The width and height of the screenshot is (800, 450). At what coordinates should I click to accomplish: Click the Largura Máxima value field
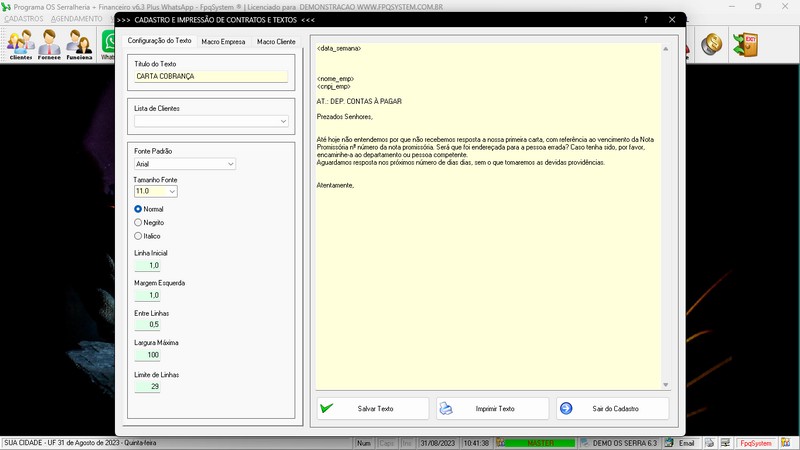point(147,355)
